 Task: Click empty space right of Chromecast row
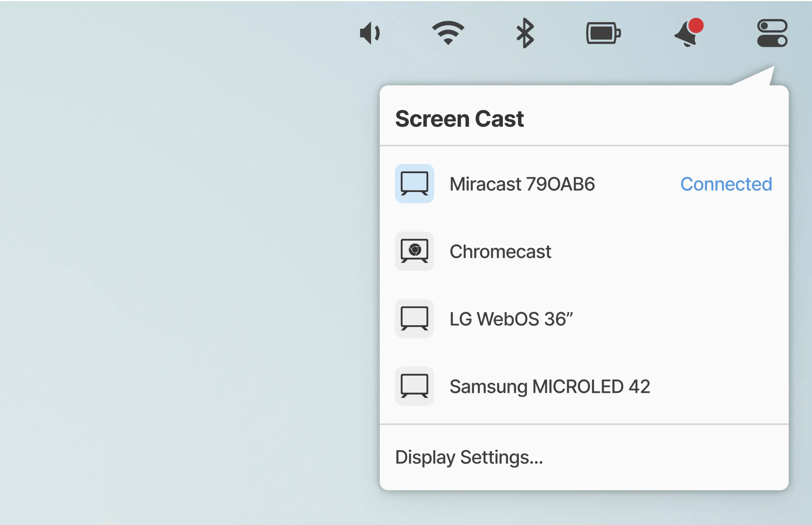[682, 252]
